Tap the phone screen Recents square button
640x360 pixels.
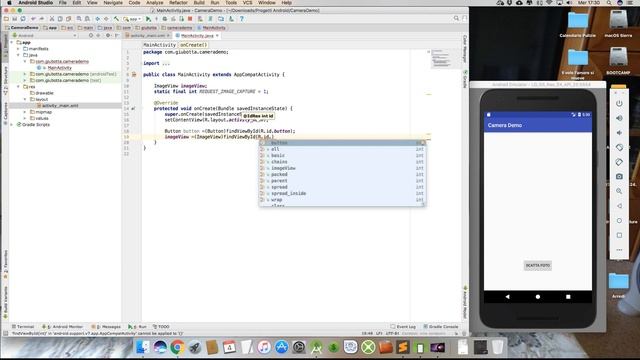tap(568, 297)
